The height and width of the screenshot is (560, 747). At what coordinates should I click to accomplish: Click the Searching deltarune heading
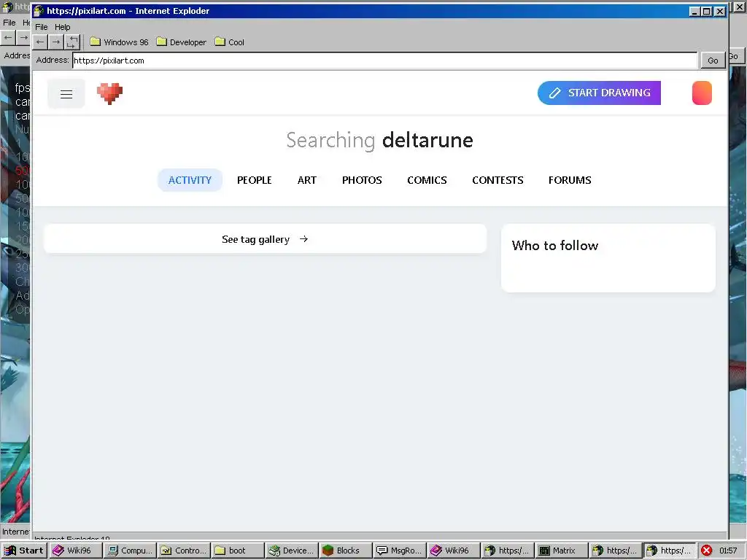coord(379,141)
